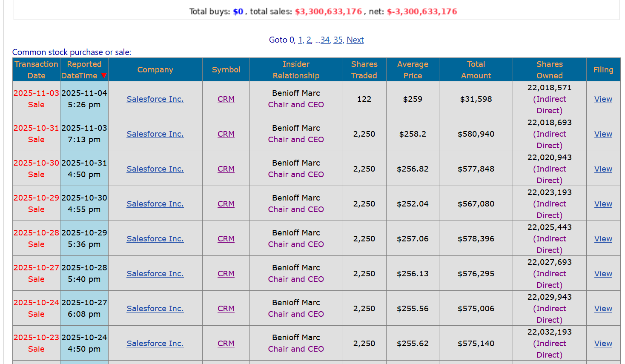Select shares owned value 22,018,571
This screenshot has width=625, height=364.
pos(549,87)
